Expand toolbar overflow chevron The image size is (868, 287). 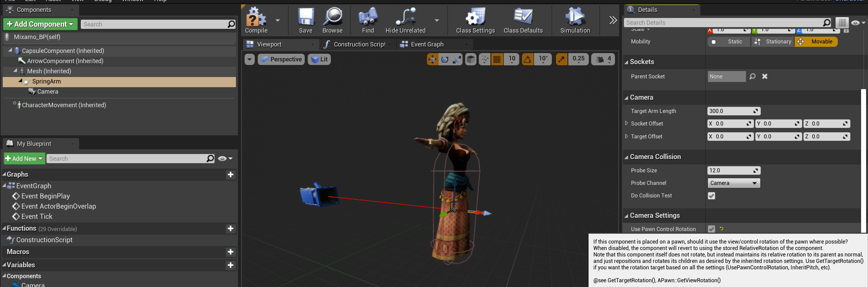point(613,20)
